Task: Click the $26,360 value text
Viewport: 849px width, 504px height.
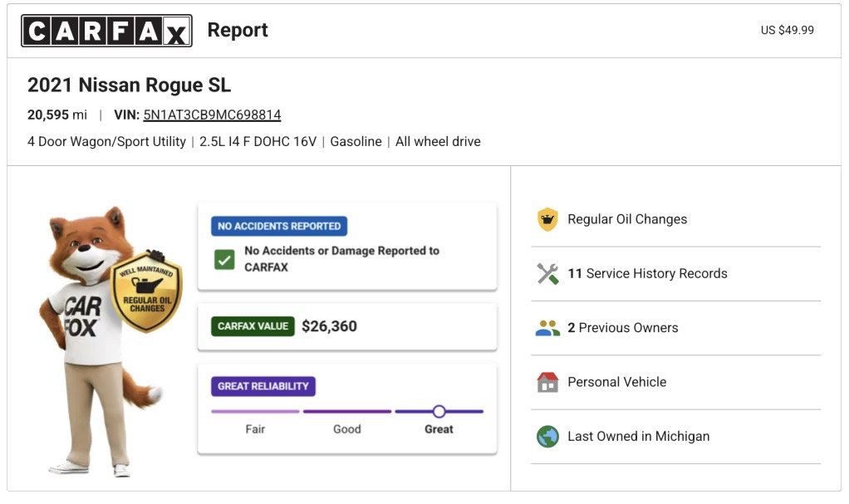Action: (x=329, y=326)
